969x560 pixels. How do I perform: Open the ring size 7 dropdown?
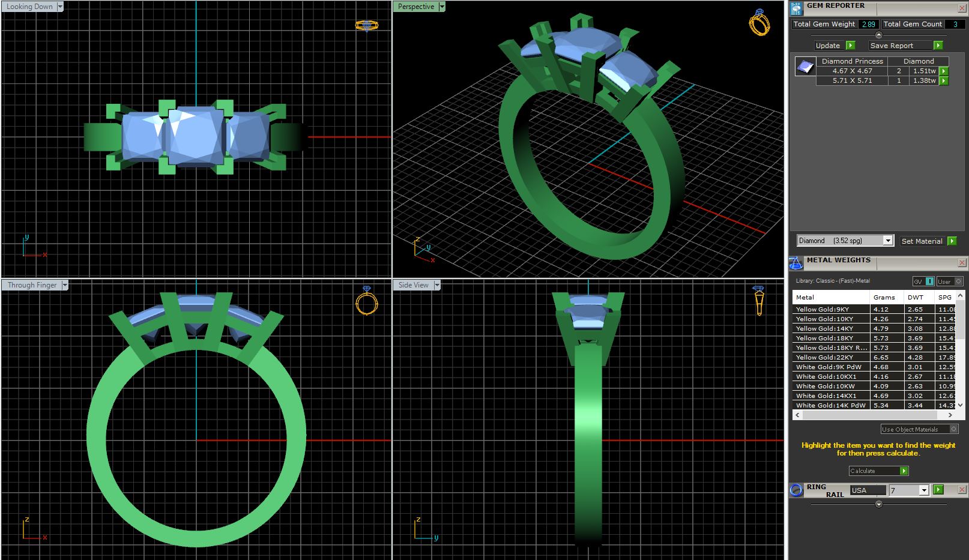924,490
